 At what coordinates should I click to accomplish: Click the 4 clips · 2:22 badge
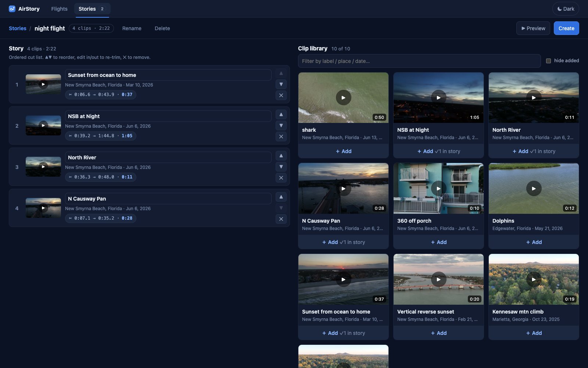pyautogui.click(x=91, y=28)
